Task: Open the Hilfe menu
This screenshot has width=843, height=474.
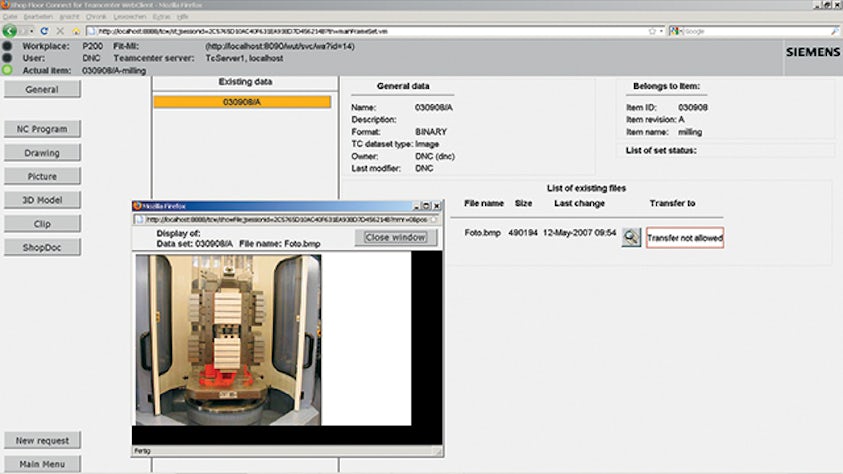Action: (x=182, y=17)
